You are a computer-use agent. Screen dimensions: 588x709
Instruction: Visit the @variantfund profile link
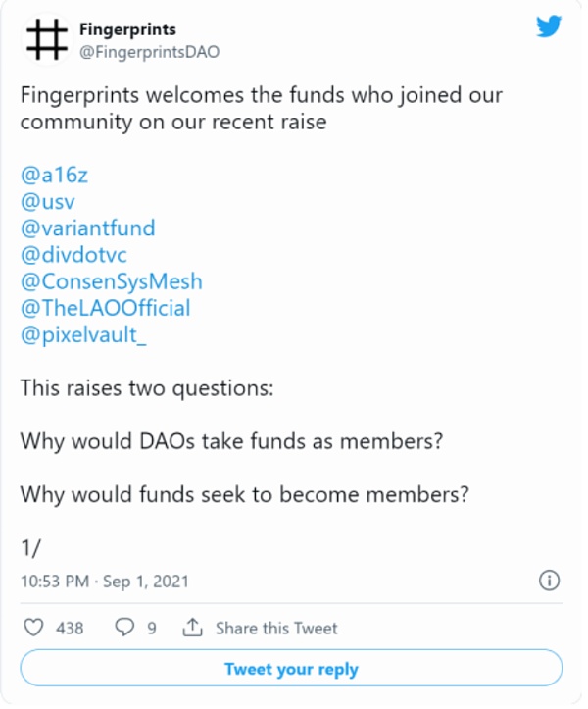coord(87,228)
